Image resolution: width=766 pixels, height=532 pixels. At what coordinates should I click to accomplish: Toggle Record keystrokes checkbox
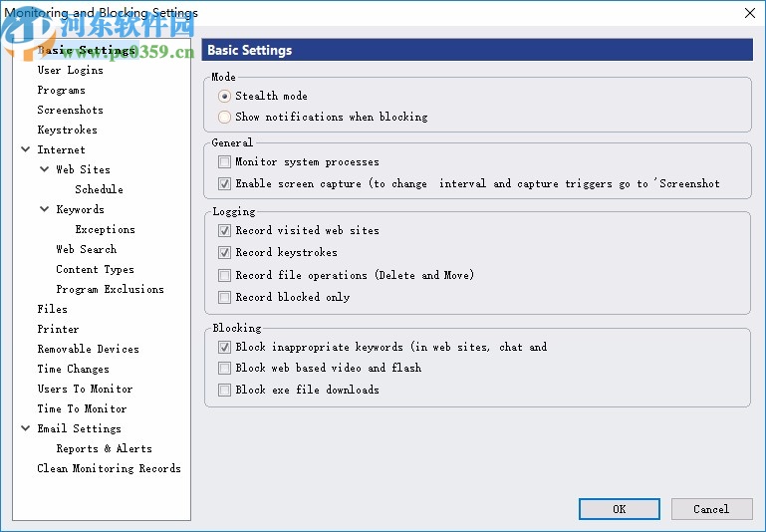tap(224, 252)
